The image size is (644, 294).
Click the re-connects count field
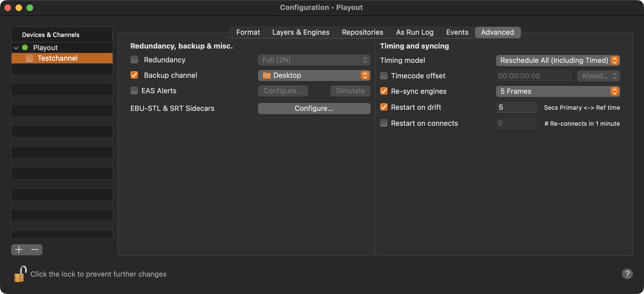click(517, 123)
